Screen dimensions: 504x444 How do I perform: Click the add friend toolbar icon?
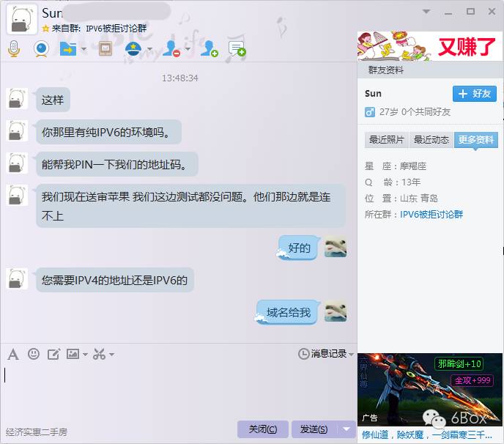point(210,49)
